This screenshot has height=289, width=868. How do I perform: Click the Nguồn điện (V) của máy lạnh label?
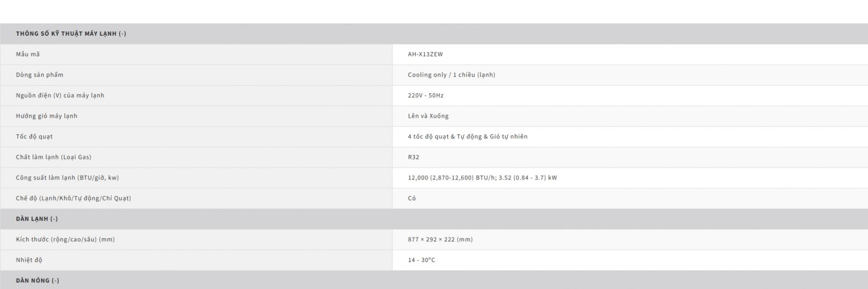[x=60, y=95]
